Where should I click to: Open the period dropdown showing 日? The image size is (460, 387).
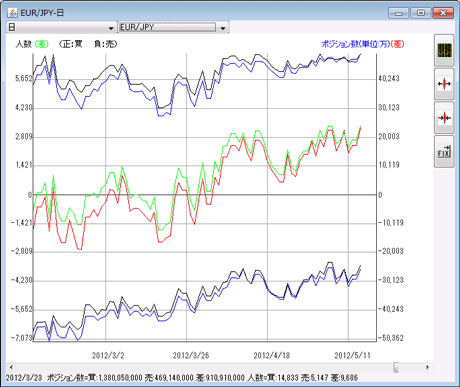pos(61,27)
